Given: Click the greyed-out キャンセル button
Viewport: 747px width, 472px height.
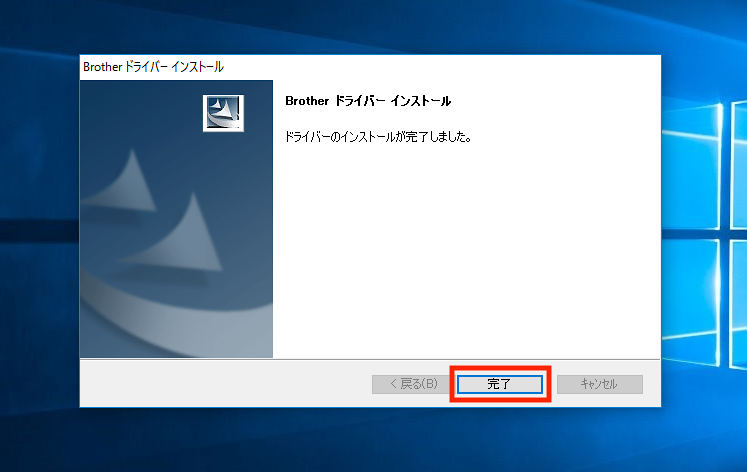Looking at the screenshot, I should 599,384.
